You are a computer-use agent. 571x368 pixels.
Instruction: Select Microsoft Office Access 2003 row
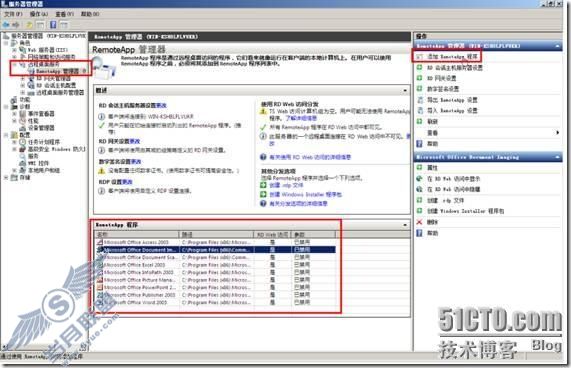215,242
